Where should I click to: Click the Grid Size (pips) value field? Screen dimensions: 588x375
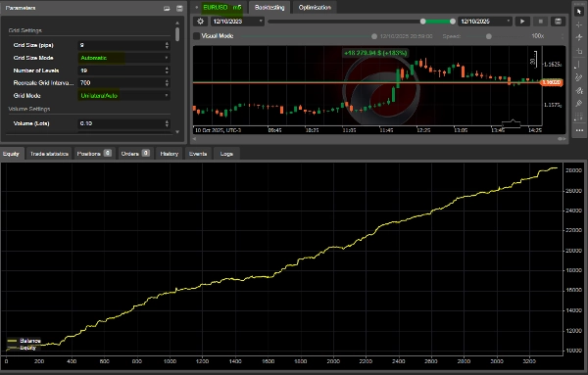(121, 45)
